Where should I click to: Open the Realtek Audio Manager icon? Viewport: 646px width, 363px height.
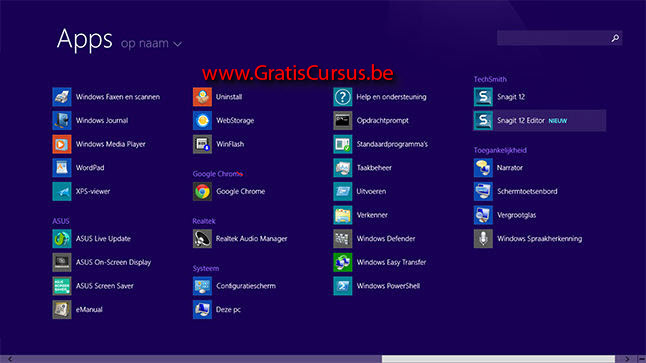[202, 239]
